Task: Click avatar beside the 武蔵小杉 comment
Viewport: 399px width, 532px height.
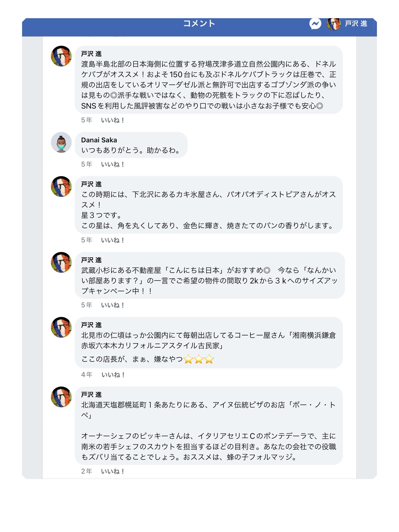Action: point(61,262)
